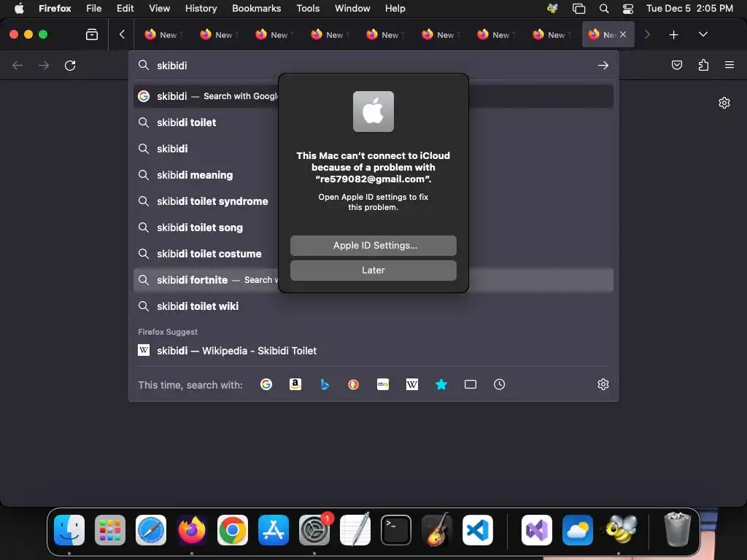Open Extensions puzzle icon
Image resolution: width=747 pixels, height=560 pixels.
703,65
